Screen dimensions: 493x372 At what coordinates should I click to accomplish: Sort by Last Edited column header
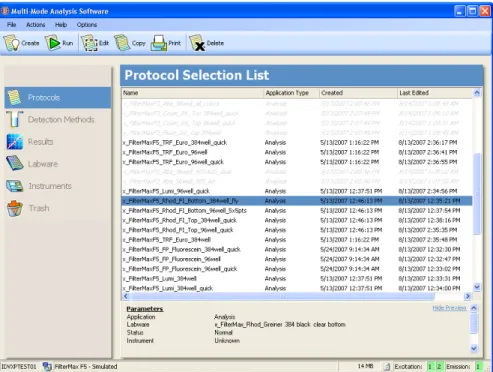click(x=435, y=93)
